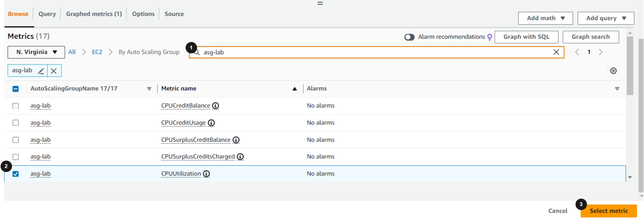Expand the Add math dropdown
The width and height of the screenshot is (644, 222).
coord(545,18)
